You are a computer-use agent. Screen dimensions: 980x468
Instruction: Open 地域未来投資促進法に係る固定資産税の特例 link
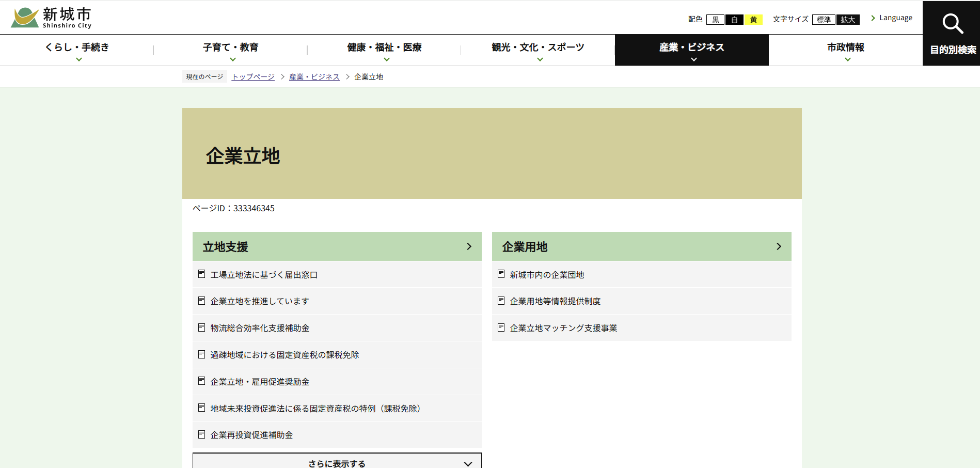(315, 409)
